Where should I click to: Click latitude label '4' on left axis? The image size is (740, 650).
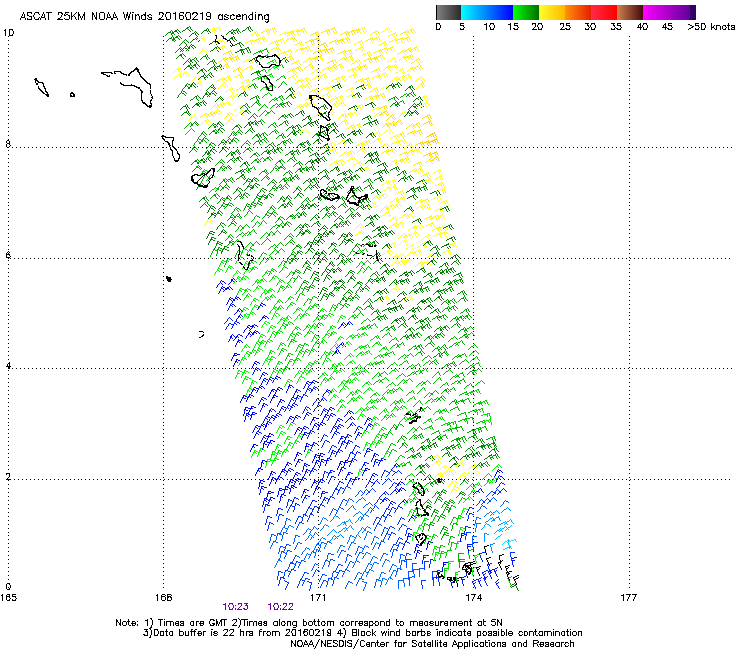(8, 366)
